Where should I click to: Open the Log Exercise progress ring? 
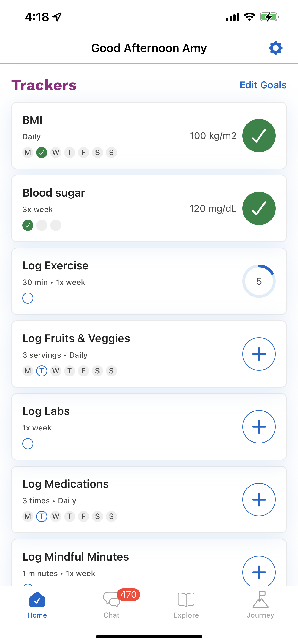coord(259,281)
